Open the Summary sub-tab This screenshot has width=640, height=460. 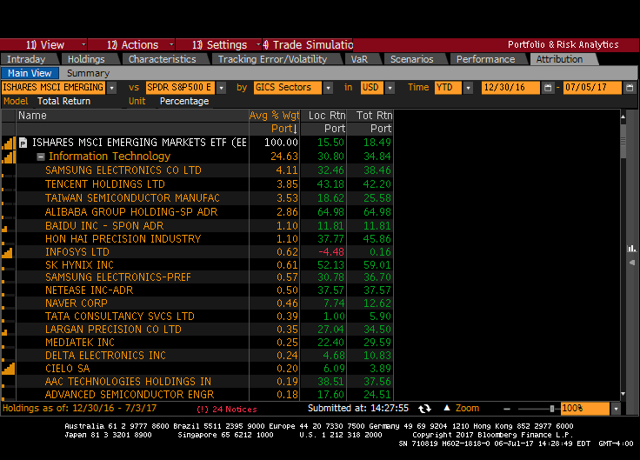point(88,73)
